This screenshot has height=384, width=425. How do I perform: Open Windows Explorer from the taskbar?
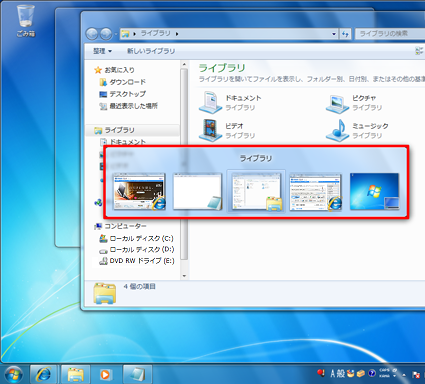pos(76,374)
